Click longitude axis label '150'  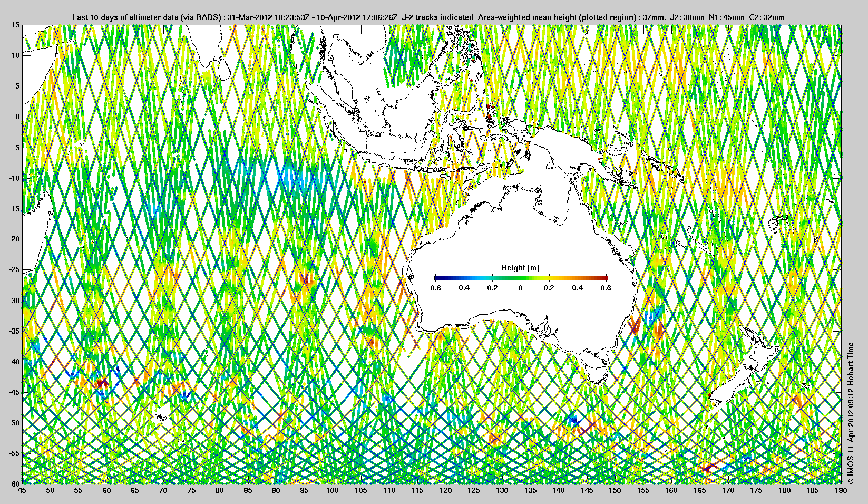tap(615, 490)
